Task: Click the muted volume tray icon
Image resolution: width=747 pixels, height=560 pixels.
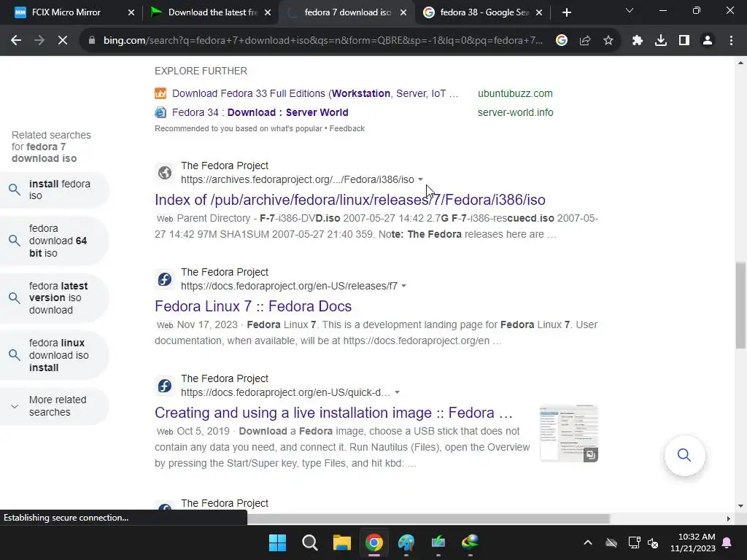Action: click(653, 542)
